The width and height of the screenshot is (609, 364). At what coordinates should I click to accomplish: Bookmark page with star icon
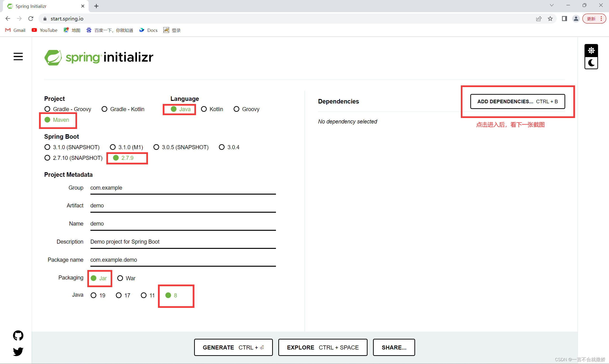(x=550, y=19)
